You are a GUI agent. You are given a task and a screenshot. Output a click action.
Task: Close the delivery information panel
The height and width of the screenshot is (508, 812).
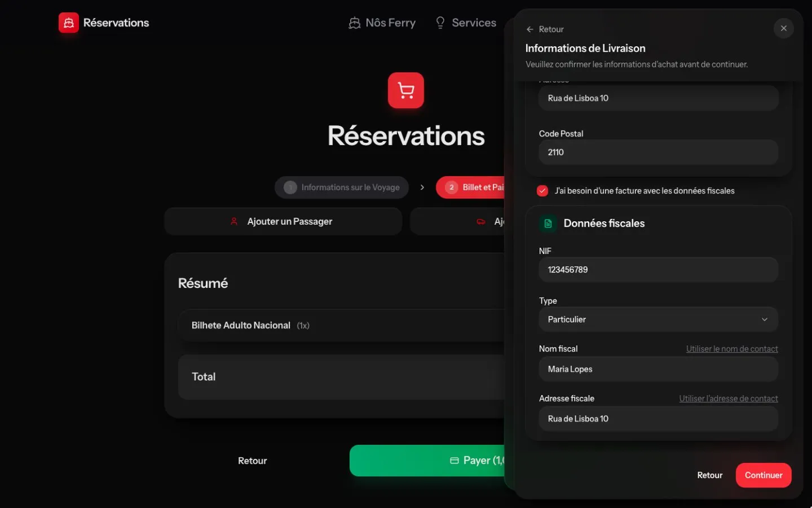[x=784, y=28]
